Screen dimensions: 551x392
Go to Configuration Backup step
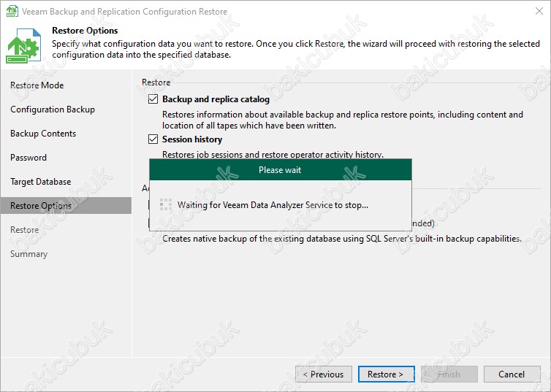pyautogui.click(x=53, y=109)
